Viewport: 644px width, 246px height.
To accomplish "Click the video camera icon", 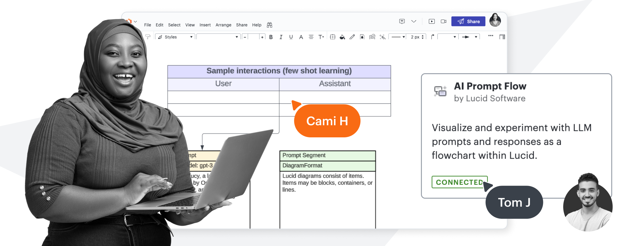I will (x=443, y=21).
